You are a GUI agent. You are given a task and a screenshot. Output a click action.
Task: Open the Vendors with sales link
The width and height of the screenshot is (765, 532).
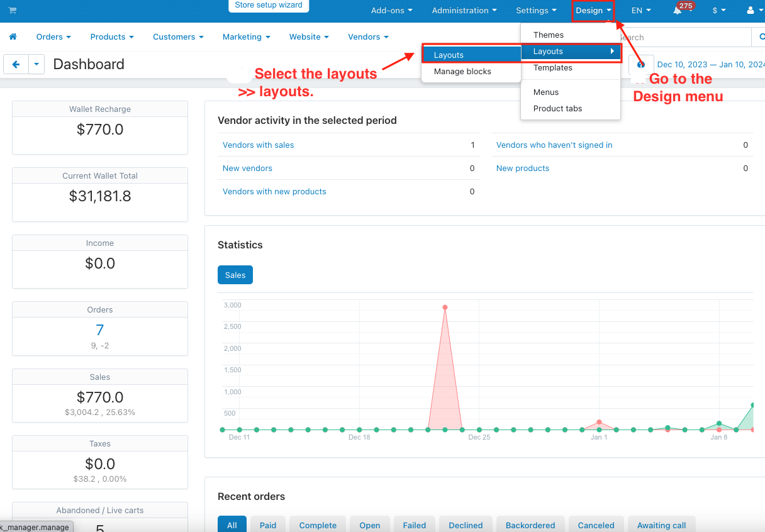(259, 145)
